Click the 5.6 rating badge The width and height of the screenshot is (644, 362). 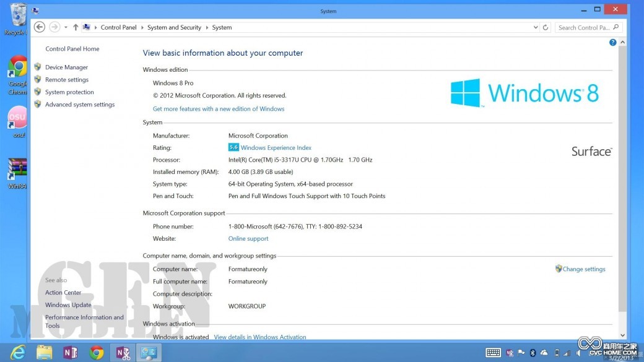point(233,147)
